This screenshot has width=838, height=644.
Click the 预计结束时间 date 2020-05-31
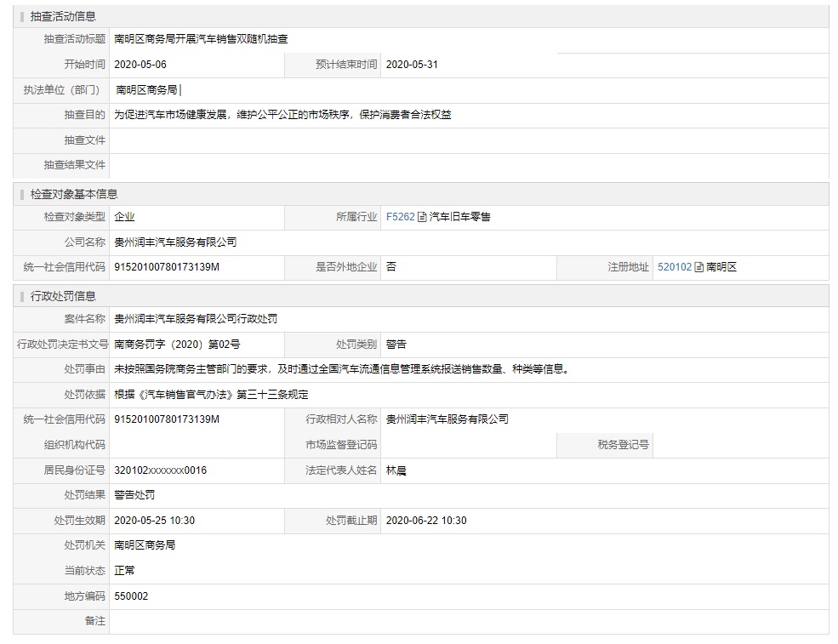coord(412,65)
